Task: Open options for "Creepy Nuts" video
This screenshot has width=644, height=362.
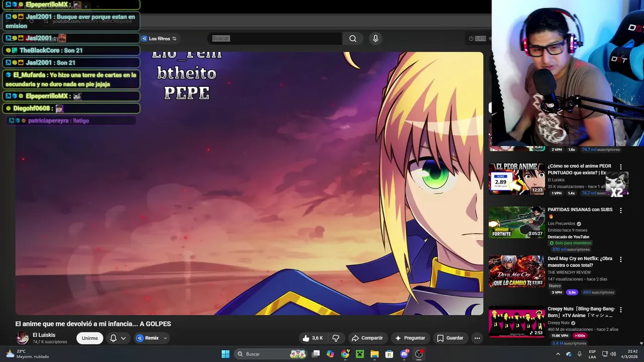Action: click(620, 310)
